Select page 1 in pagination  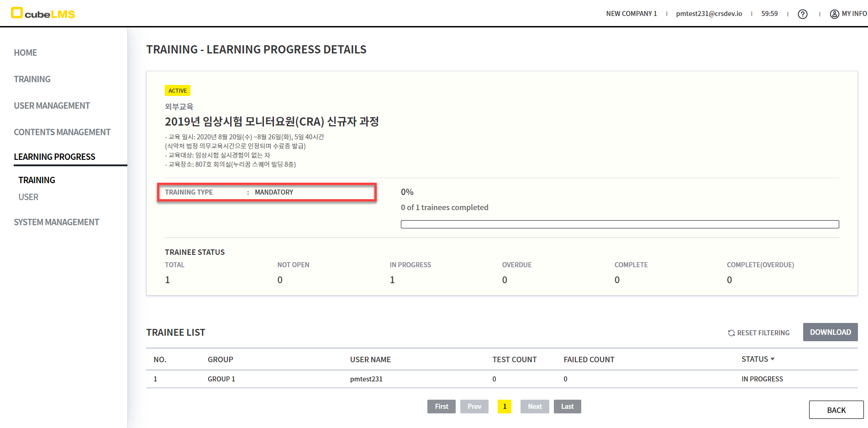point(504,407)
